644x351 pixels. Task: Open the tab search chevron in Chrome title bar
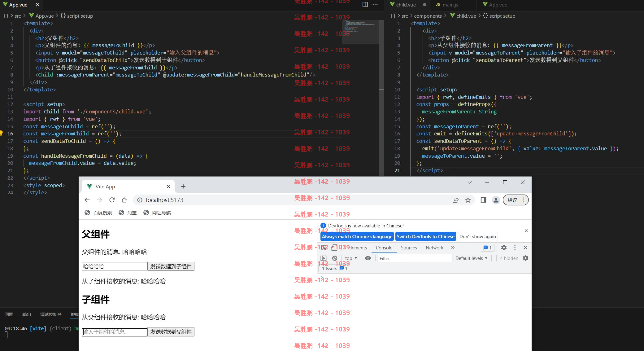(470, 182)
